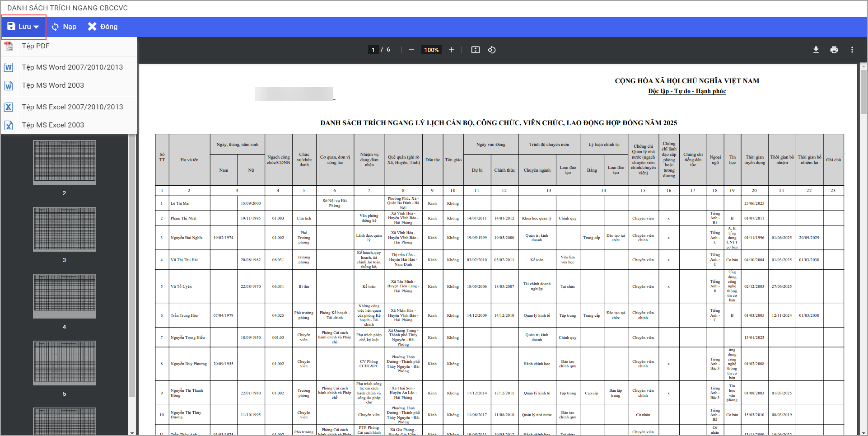Click the document vertical scrollbar thumb
The height and width of the screenshot is (436, 868).
coord(863,92)
